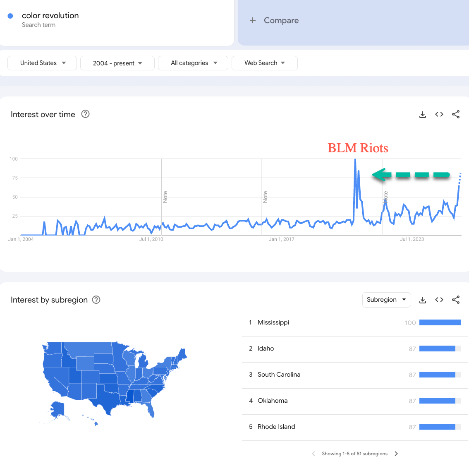Image resolution: width=469 pixels, height=476 pixels.
Task: Select Idaho in the subregion list
Action: (266, 349)
